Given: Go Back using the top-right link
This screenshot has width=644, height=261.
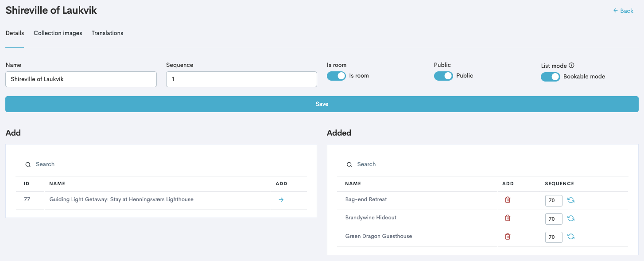Looking at the screenshot, I should click(x=623, y=11).
